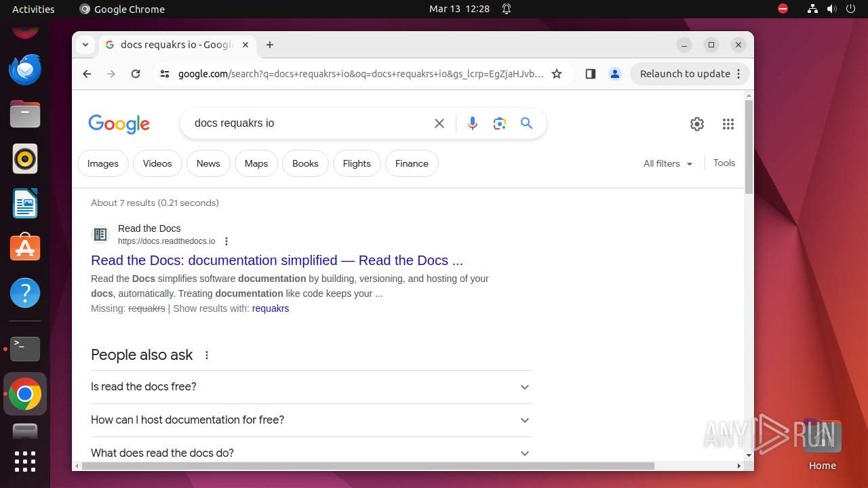This screenshot has width=868, height=488.
Task: Open a new browser tab
Action: pyautogui.click(x=270, y=45)
